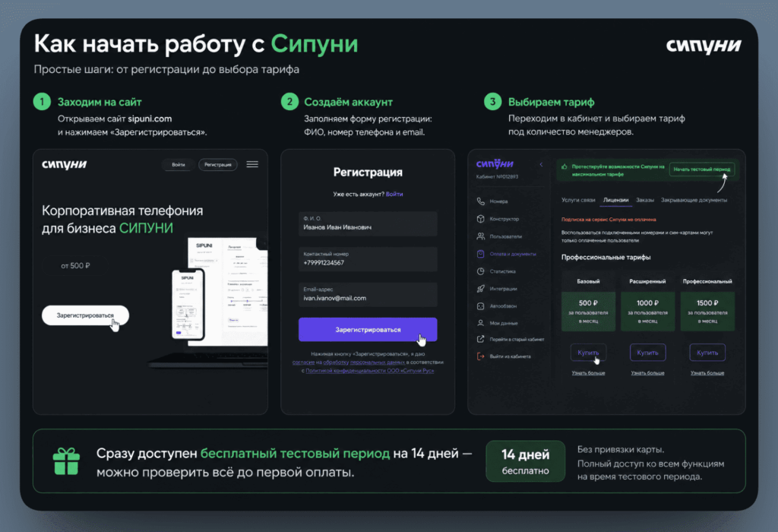
Task: Click the Заходим на сайт step title
Action: tap(100, 102)
